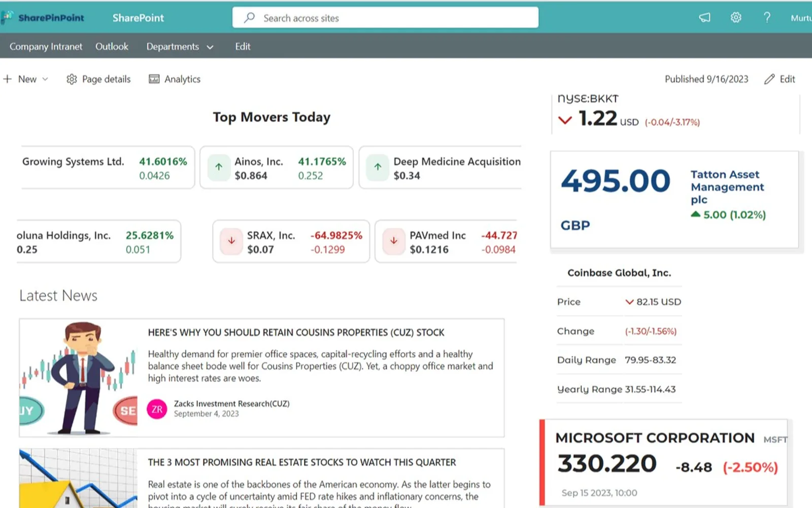Click the green triangle by 5.00 (1.02%)
This screenshot has width=812, height=508.
click(696, 214)
